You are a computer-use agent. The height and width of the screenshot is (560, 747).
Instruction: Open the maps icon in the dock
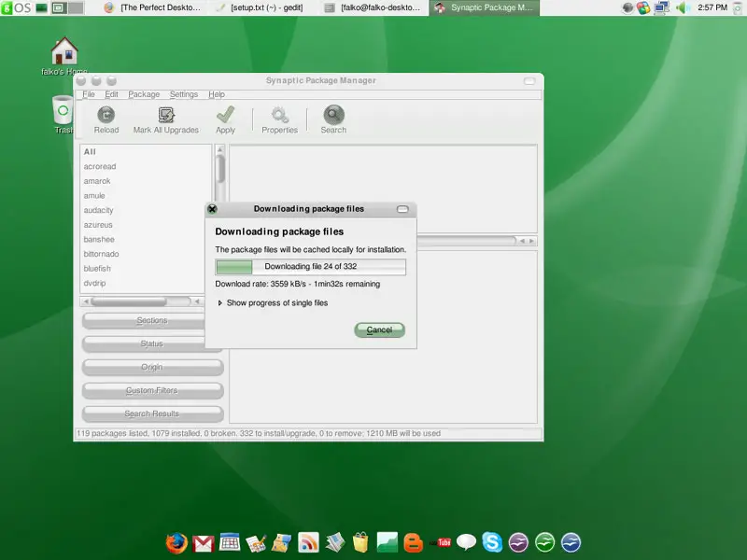click(282, 543)
